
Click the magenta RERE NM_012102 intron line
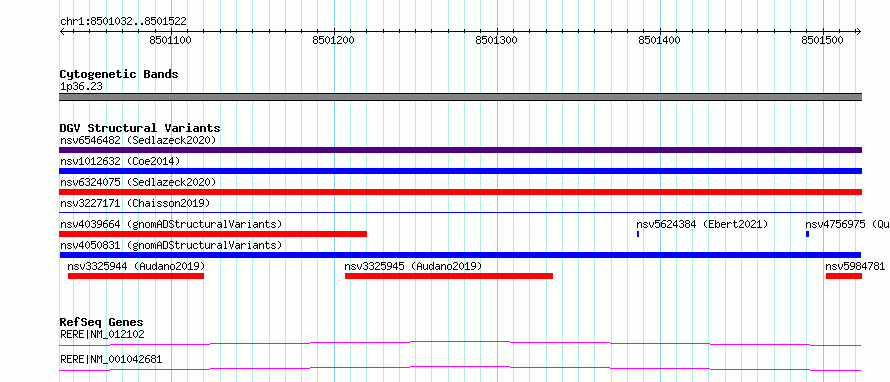pos(460,343)
